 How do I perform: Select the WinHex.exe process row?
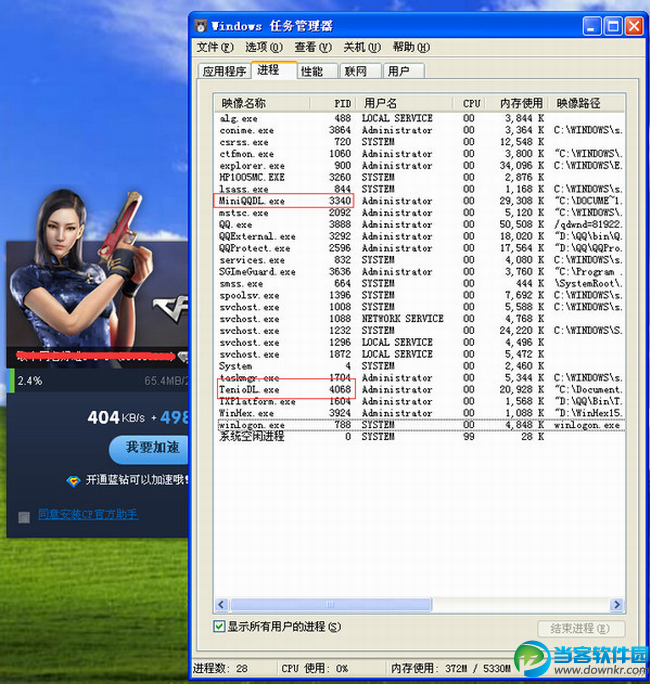tap(420, 413)
